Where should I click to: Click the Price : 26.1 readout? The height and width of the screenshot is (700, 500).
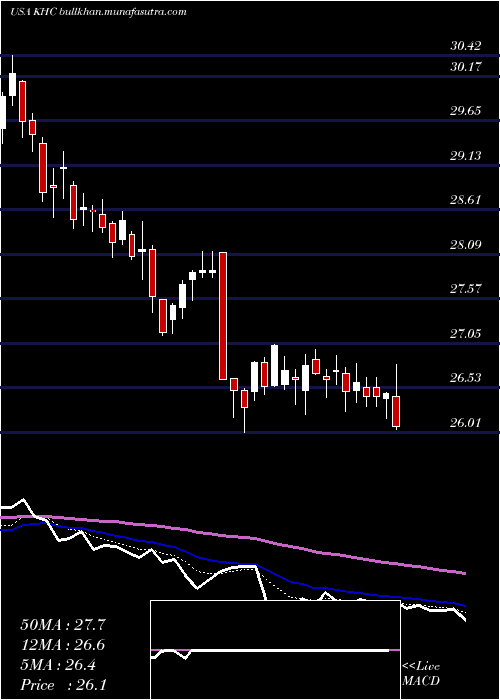(x=63, y=685)
